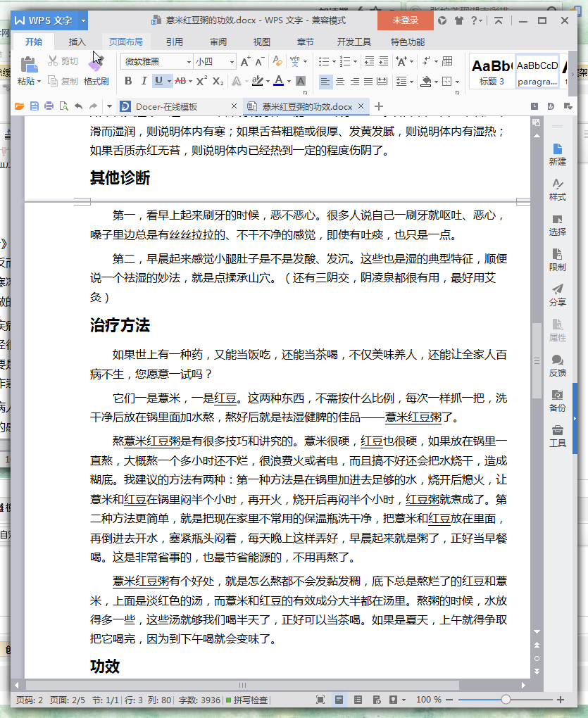Click the Open folder icon
Screen dimensions: 588x718
point(19,106)
